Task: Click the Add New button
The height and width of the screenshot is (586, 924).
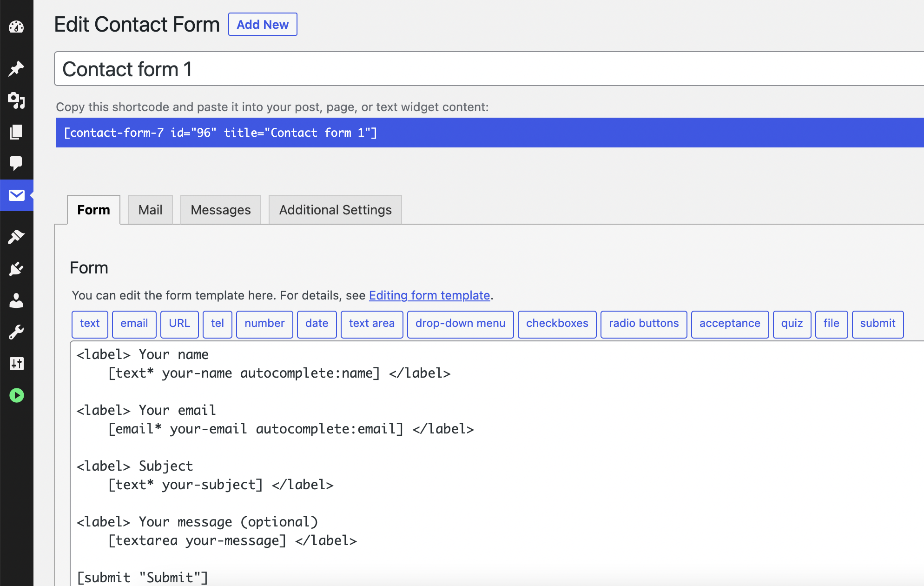Action: (263, 24)
